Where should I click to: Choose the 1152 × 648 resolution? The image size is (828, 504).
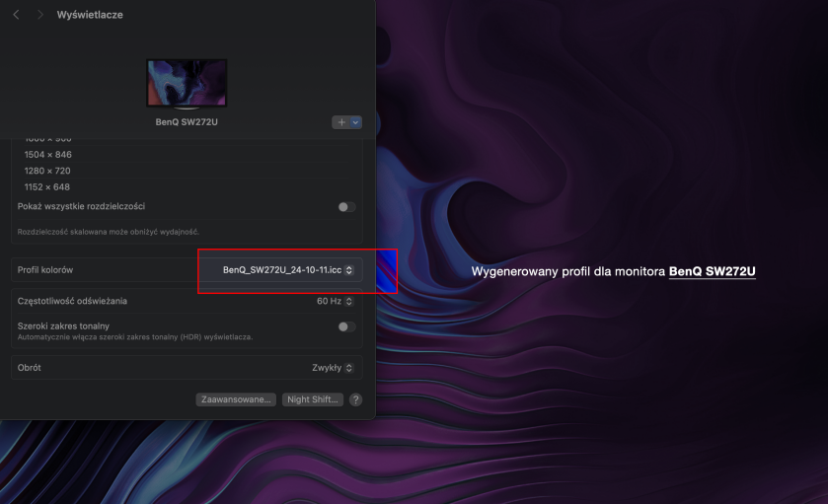pos(47,187)
